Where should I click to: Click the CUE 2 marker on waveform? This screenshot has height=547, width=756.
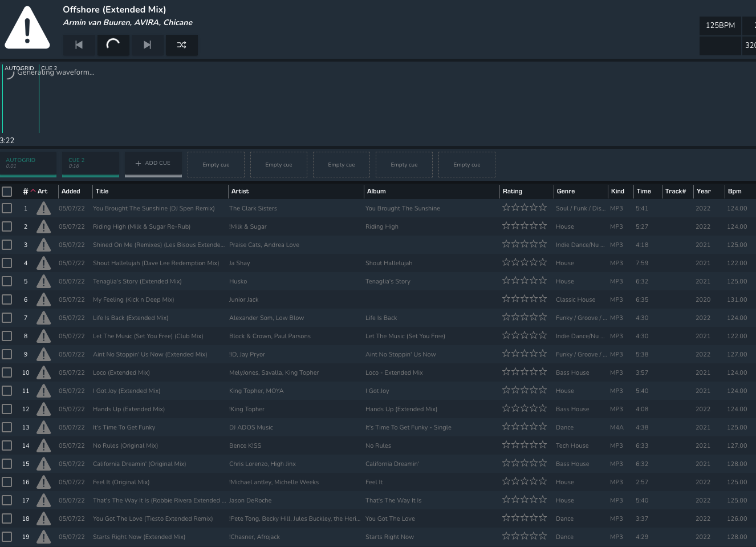pos(49,68)
